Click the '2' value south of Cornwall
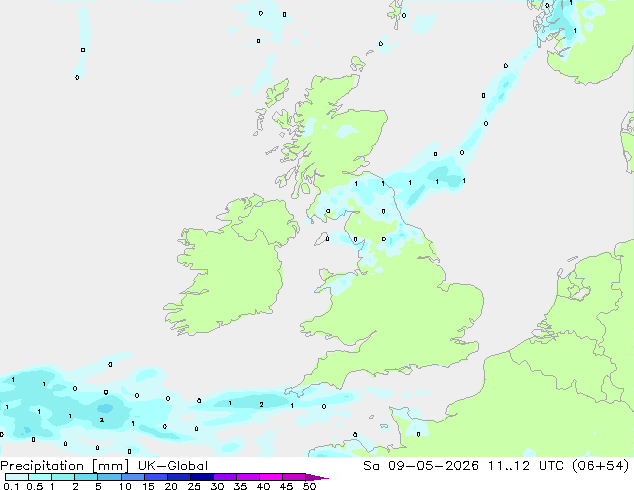This screenshot has height=490, width=634. (x=262, y=404)
